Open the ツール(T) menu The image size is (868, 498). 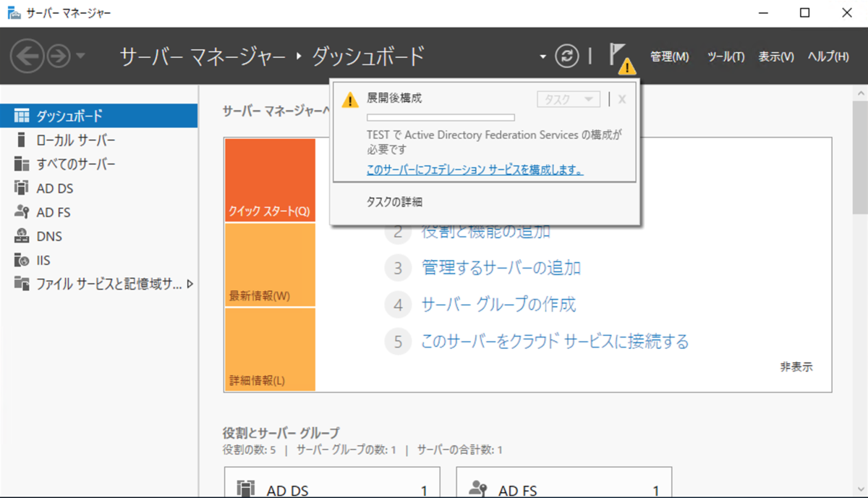point(726,56)
